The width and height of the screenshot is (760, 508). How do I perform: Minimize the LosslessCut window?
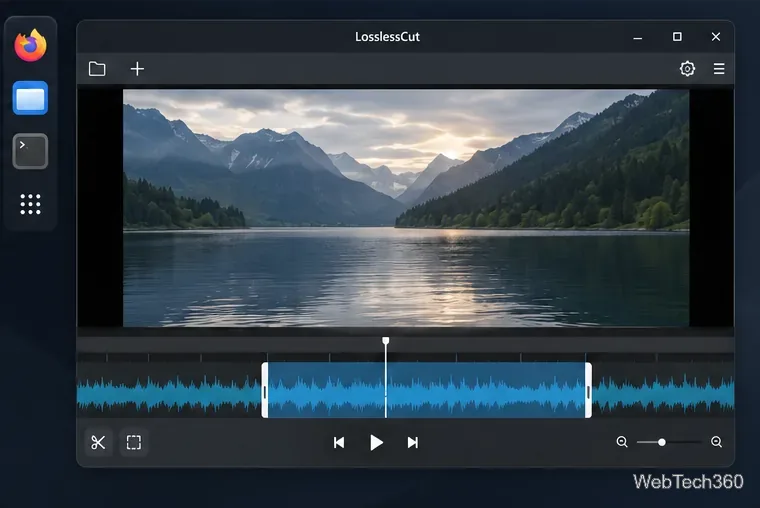[x=638, y=37]
